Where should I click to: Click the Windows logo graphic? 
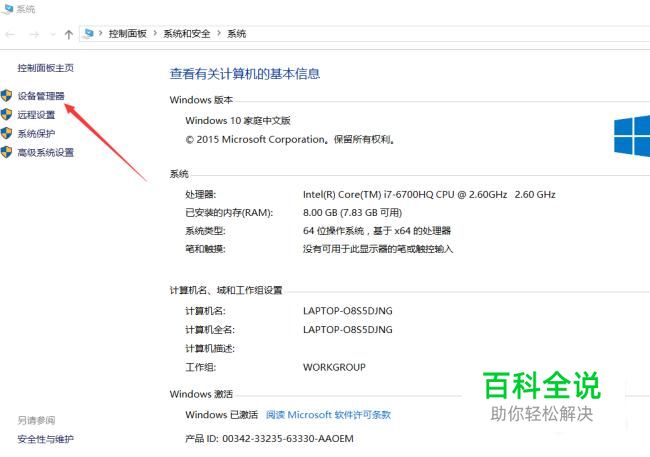point(632,136)
